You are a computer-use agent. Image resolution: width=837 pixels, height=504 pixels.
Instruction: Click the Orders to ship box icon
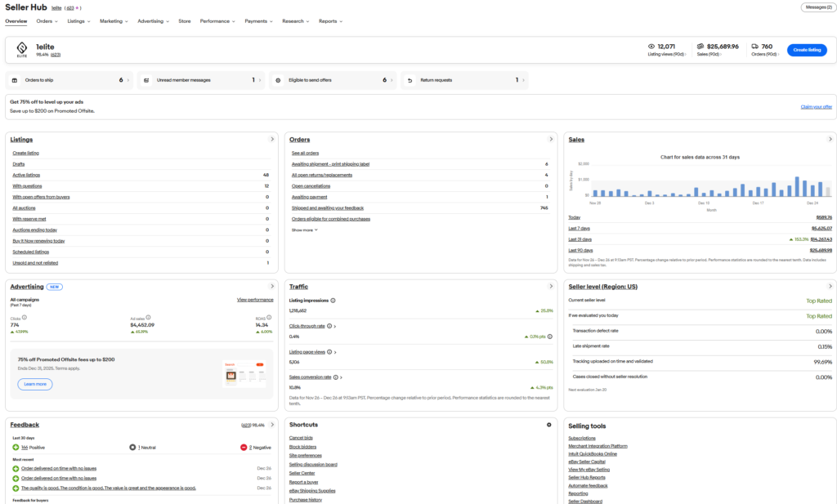[x=16, y=80]
